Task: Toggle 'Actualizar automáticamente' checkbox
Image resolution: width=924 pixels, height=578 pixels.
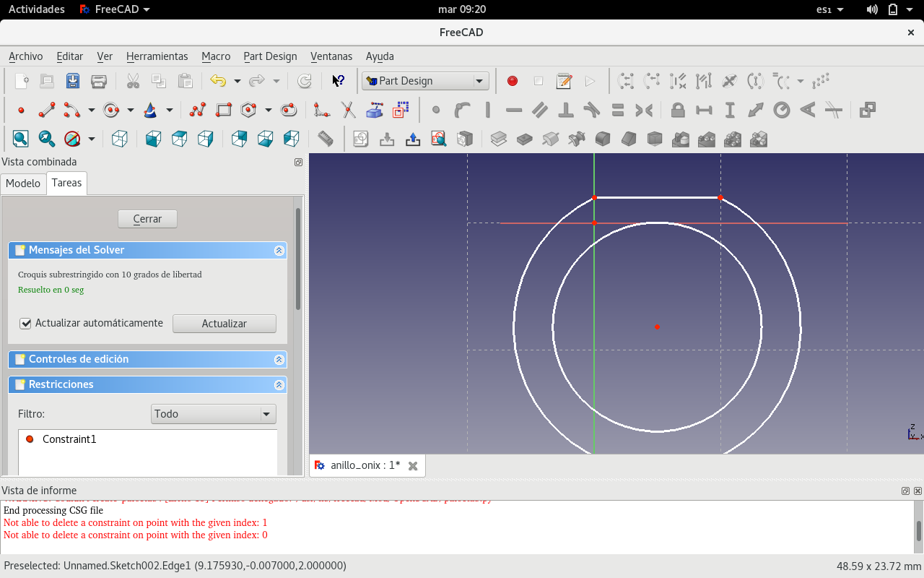Action: pyautogui.click(x=26, y=324)
